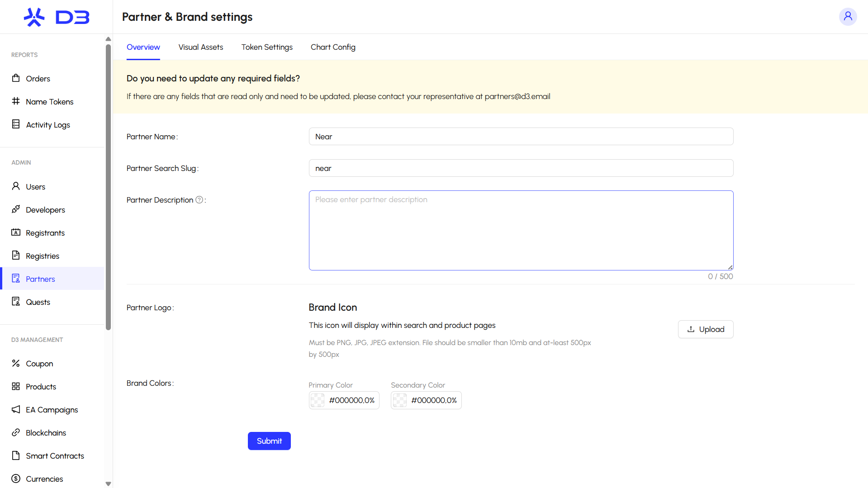Click the Partners sidebar icon
The image size is (868, 488).
[x=16, y=279]
